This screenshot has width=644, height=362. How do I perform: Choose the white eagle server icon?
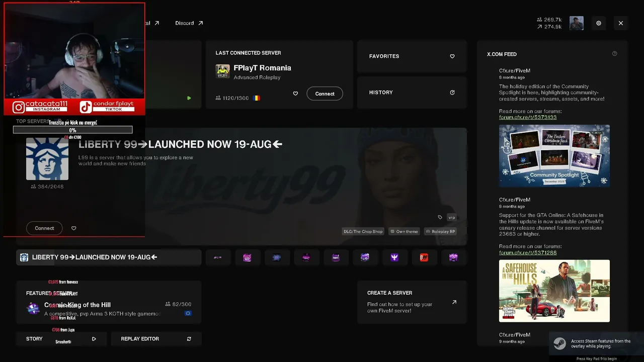coord(394,257)
